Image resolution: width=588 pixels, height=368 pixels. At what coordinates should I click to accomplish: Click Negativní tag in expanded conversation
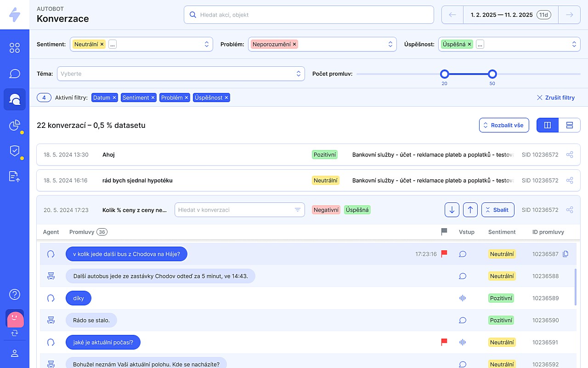tap(326, 210)
